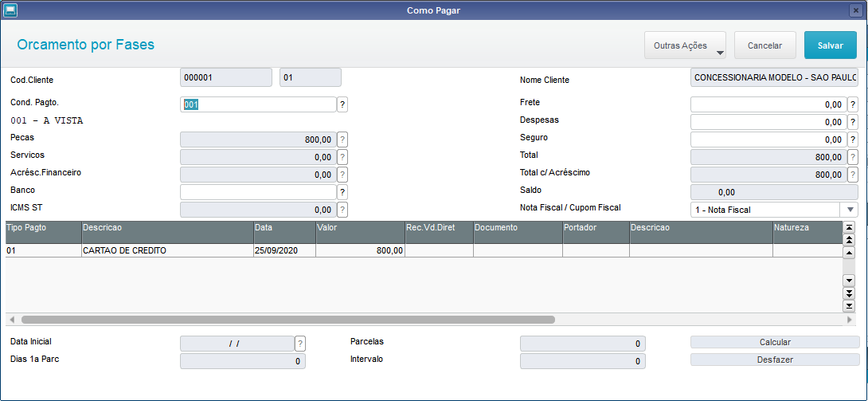Click the Cond. Pagto. input field
The height and width of the screenshot is (401, 868).
(x=259, y=104)
